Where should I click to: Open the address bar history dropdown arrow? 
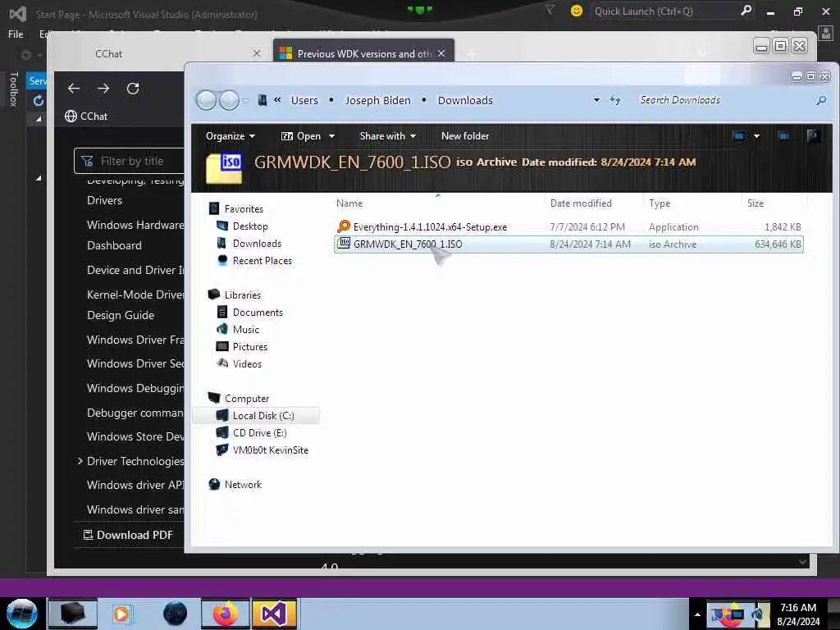tap(596, 100)
